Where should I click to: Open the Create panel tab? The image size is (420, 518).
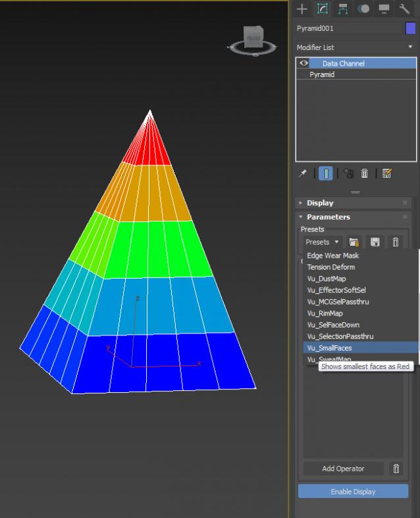point(302,9)
